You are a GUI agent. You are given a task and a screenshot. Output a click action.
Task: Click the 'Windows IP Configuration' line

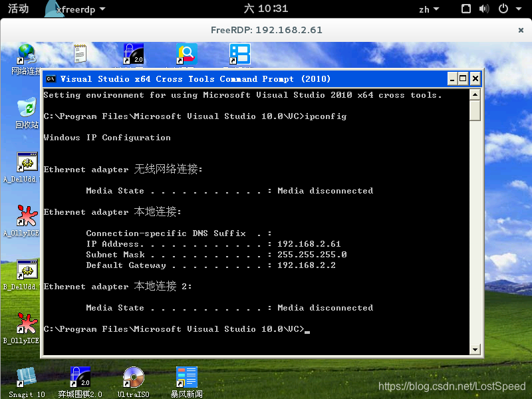point(107,138)
